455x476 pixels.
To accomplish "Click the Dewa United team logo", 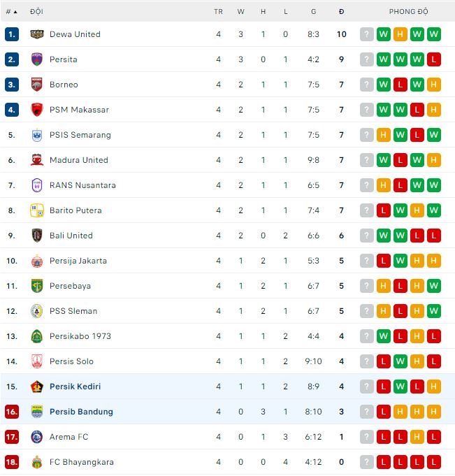I will 37,34.
